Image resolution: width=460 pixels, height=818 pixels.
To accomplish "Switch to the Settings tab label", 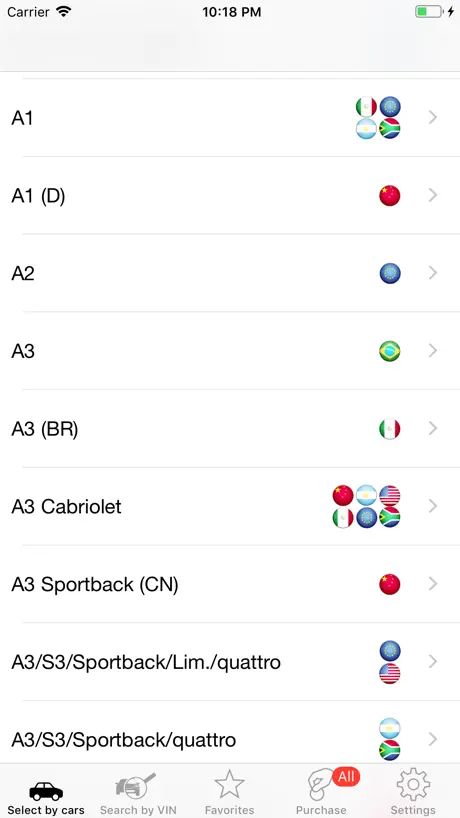I will click(x=413, y=810).
